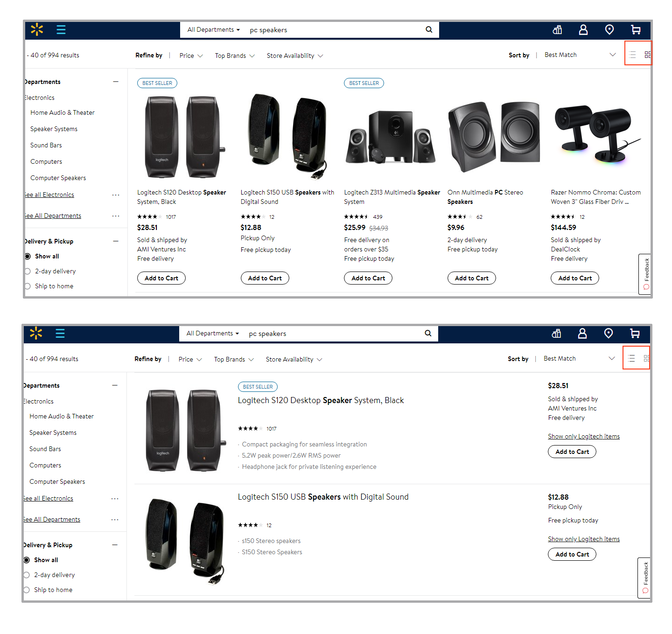Click the search magnifier icon in the grid-view page
This screenshot has height=634, width=672.
(x=429, y=30)
